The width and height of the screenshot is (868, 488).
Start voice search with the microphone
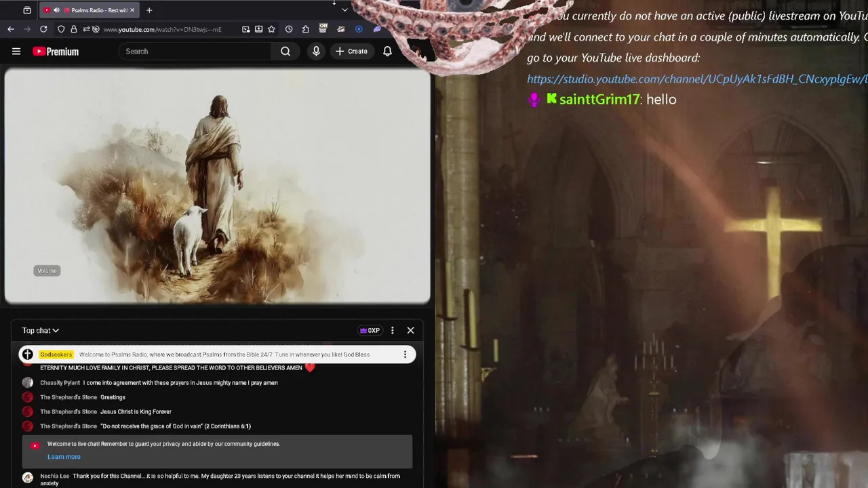[x=316, y=52]
